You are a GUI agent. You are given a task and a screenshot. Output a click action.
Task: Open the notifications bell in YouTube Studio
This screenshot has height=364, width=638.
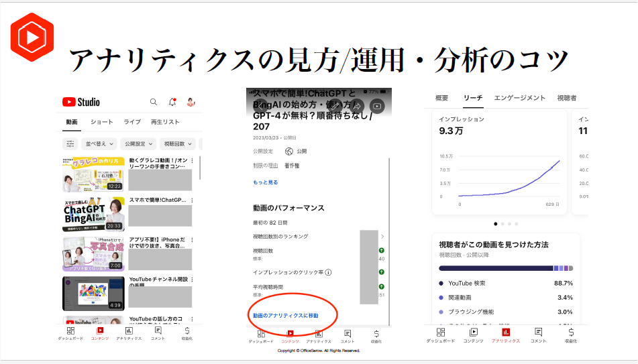pos(172,102)
